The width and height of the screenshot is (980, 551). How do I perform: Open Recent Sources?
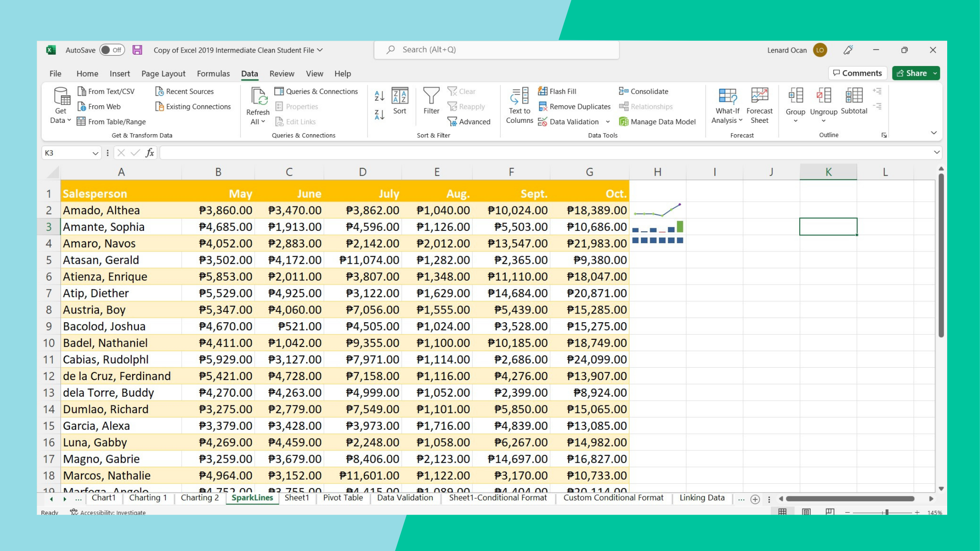pyautogui.click(x=185, y=91)
